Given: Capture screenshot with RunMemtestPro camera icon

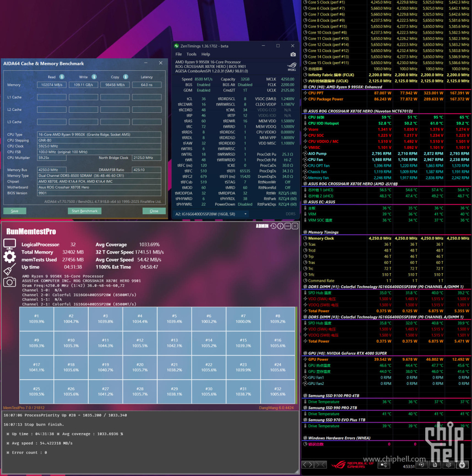Looking at the screenshot, I should (10, 282).
